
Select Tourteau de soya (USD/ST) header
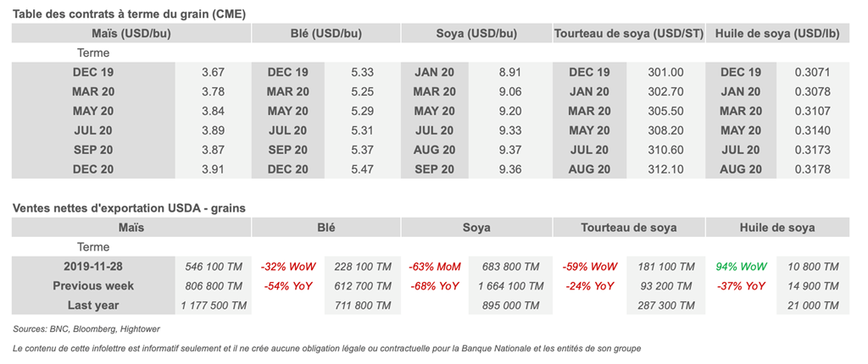point(627,34)
